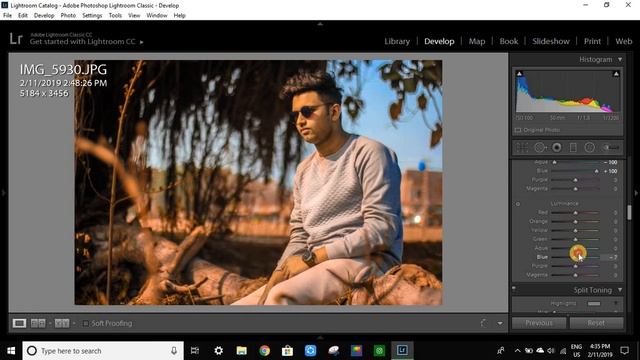Click the Previous button
The width and height of the screenshot is (640, 360).
[539, 323]
